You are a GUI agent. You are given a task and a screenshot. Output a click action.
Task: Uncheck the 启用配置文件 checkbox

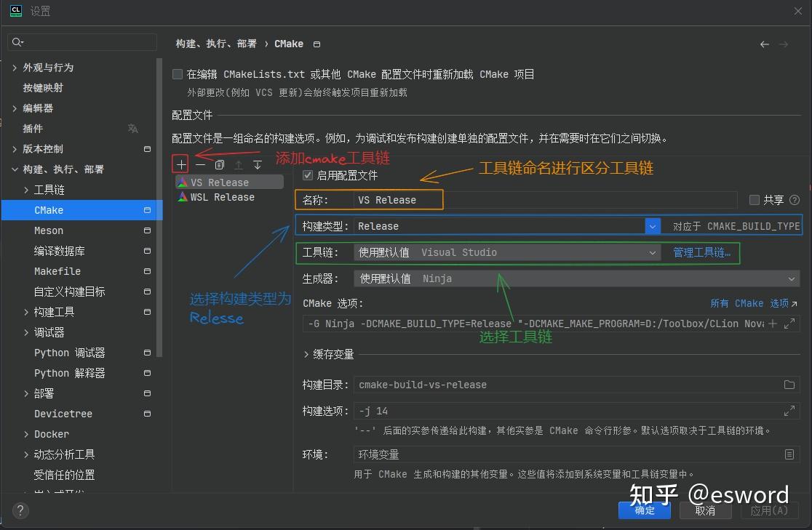point(308,174)
